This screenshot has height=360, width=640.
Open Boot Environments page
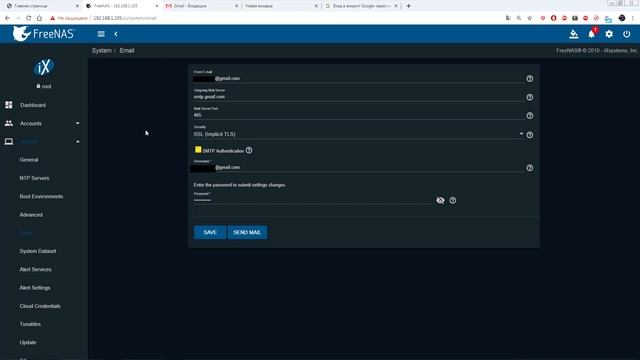click(41, 197)
